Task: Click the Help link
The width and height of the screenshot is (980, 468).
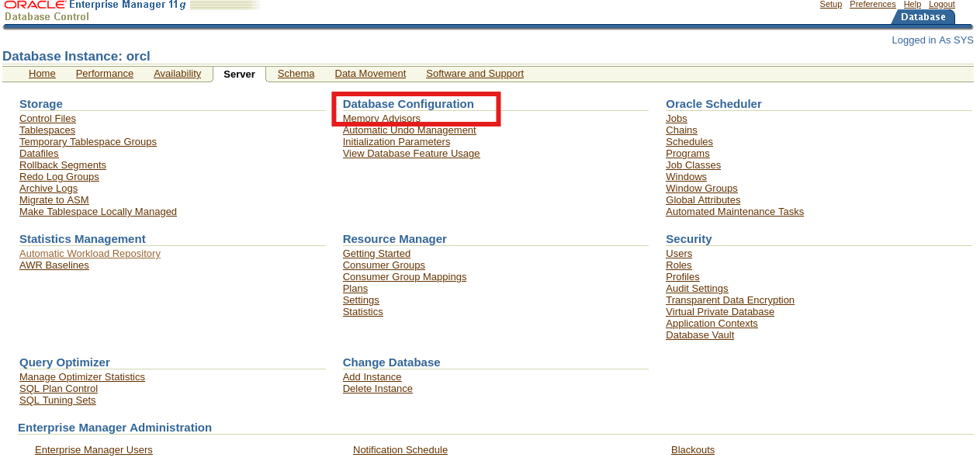Action: tap(912, 4)
